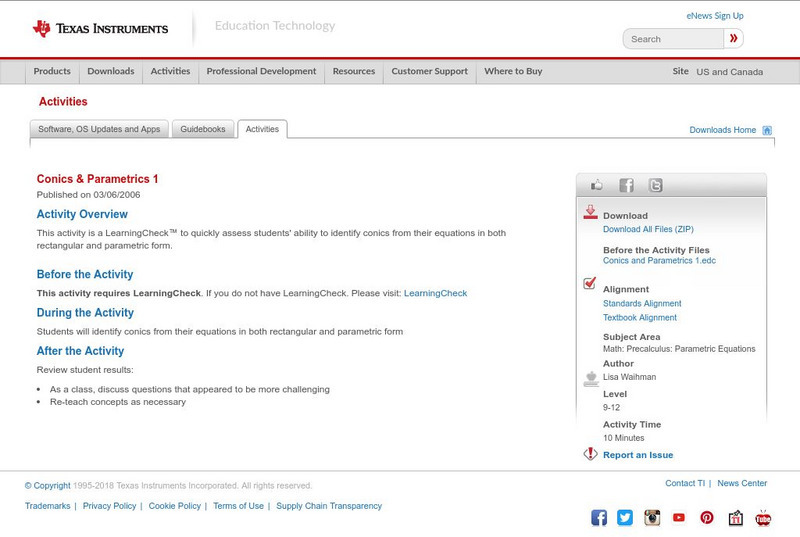
Task: Click the Report an Issue link
Action: click(x=638, y=455)
